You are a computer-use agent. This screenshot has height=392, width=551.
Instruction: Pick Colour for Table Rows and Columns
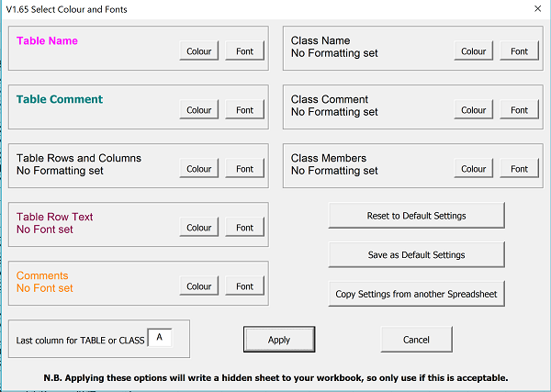(x=199, y=169)
